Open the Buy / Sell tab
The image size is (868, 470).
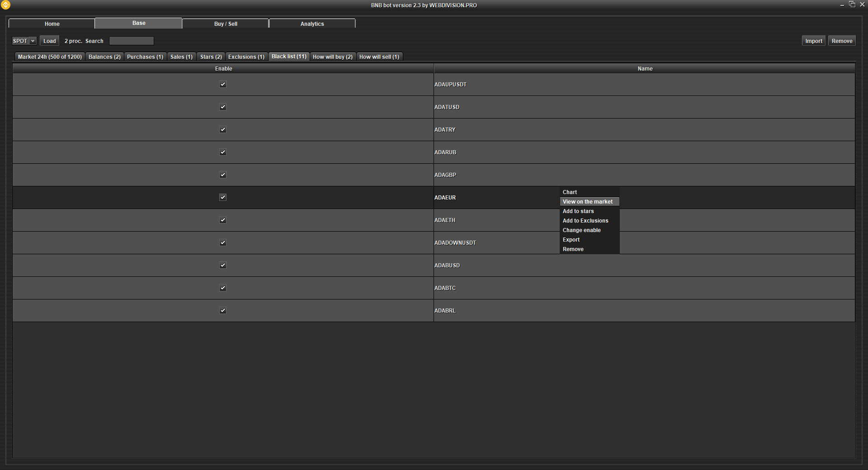tap(226, 24)
